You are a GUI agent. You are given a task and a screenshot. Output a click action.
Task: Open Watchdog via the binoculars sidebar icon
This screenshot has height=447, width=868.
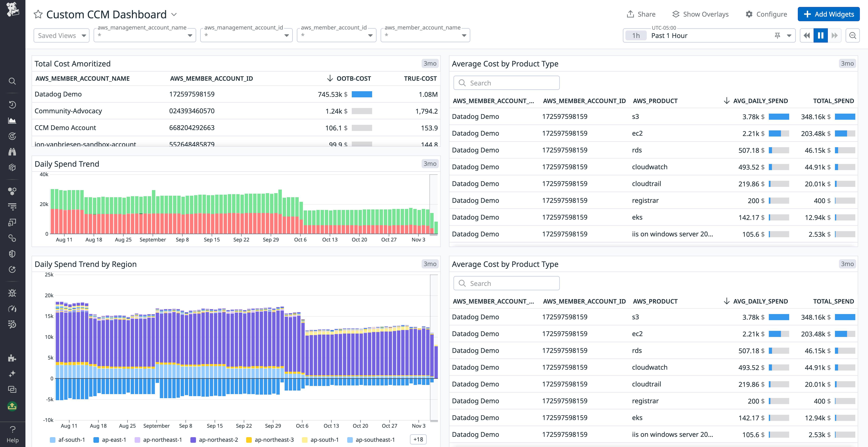pos(13,152)
